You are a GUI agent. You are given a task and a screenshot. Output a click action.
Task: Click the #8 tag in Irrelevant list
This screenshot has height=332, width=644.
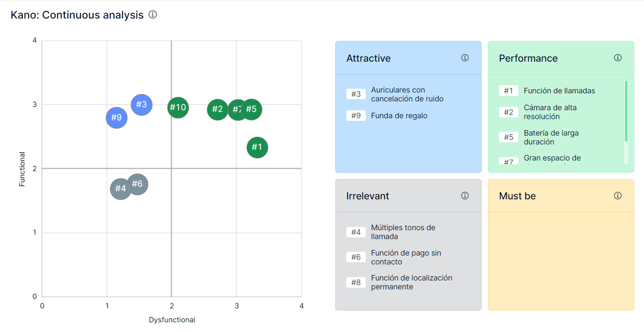coord(356,282)
